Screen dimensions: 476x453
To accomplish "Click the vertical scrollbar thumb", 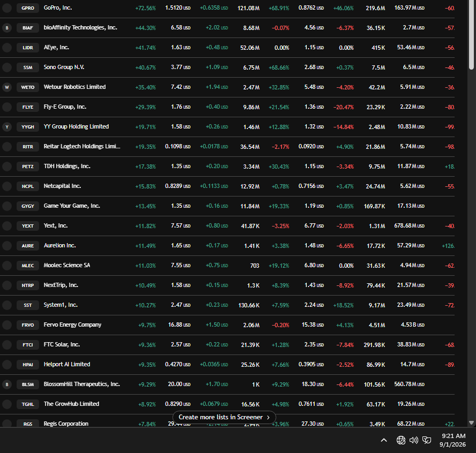I will point(471,35).
